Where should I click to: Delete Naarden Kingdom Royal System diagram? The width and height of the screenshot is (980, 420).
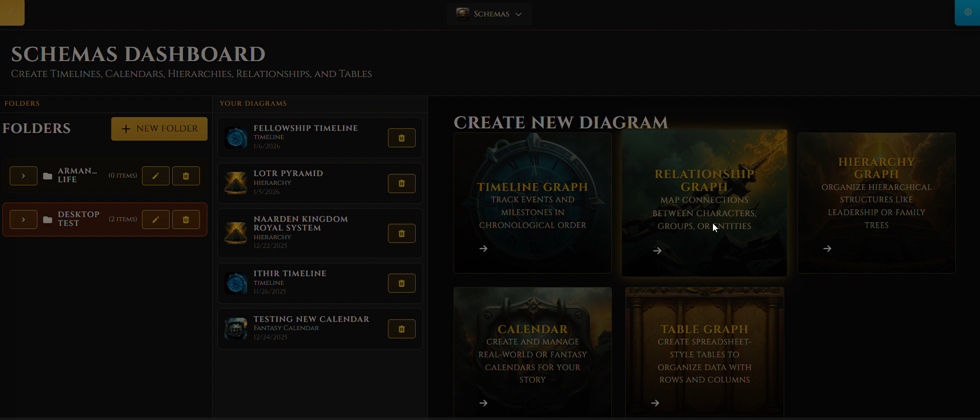pos(401,233)
